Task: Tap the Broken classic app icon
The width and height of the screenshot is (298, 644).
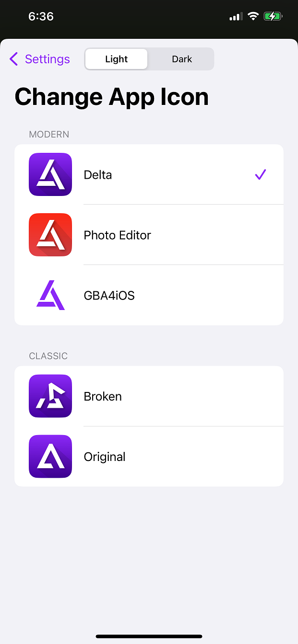Action: [x=50, y=396]
